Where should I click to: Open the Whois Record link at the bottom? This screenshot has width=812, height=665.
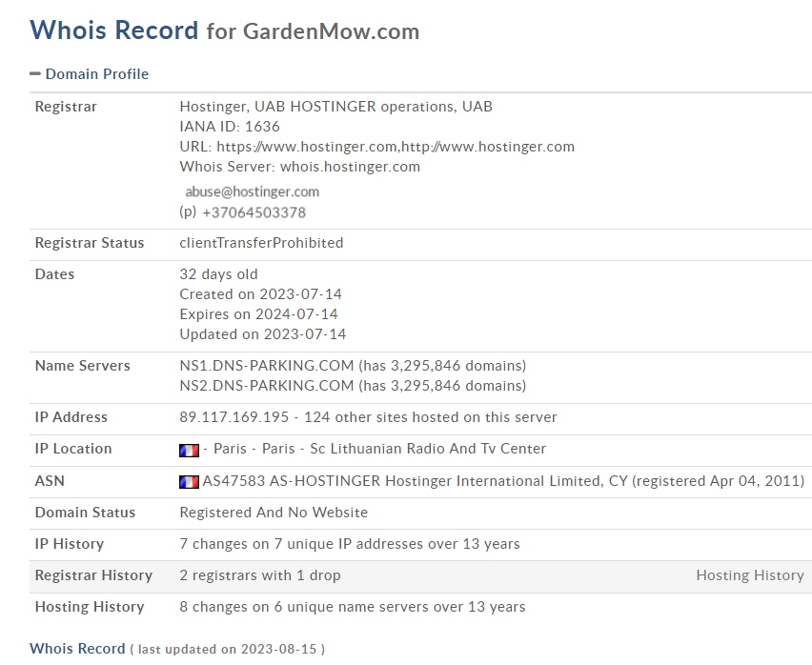(77, 649)
